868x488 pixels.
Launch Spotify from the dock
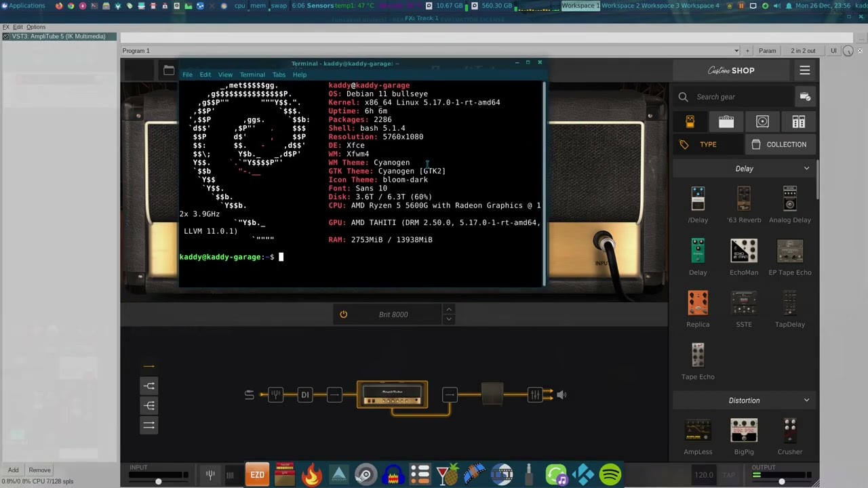(x=610, y=474)
